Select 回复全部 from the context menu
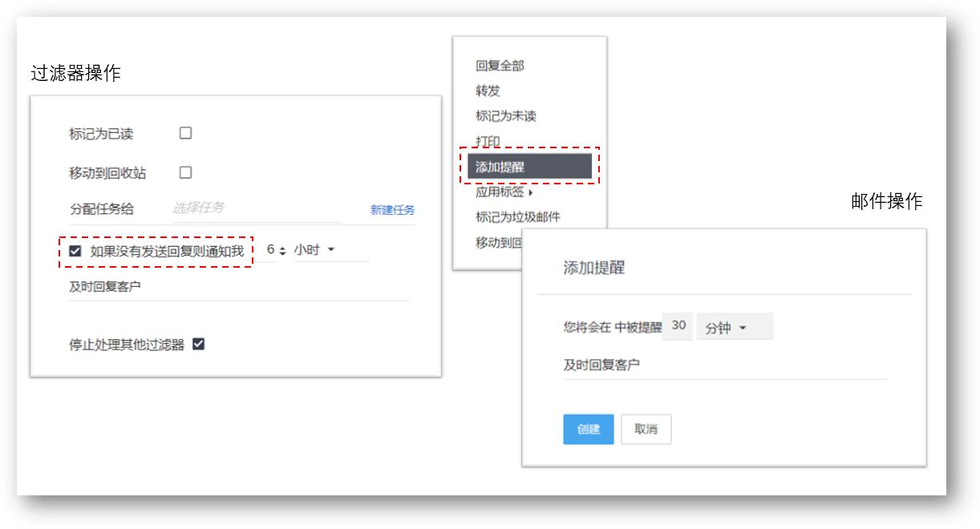Viewport: 980px width, 529px height. (500, 66)
